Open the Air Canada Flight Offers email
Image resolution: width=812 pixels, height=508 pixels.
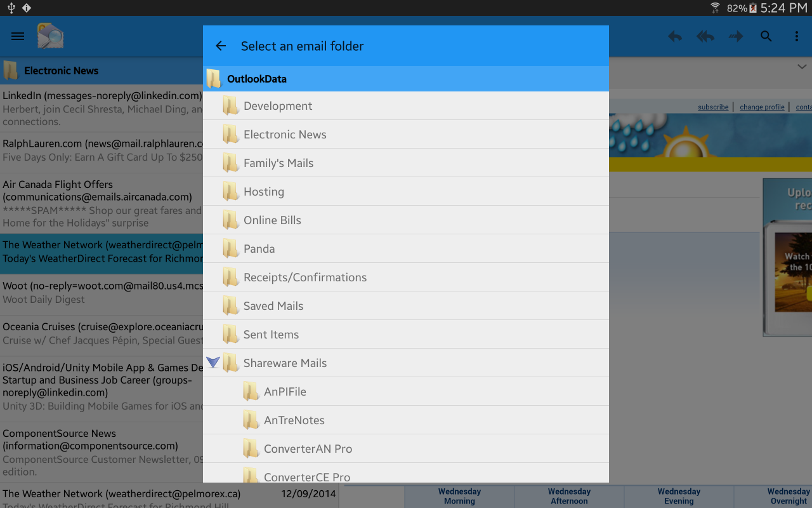pos(101,204)
